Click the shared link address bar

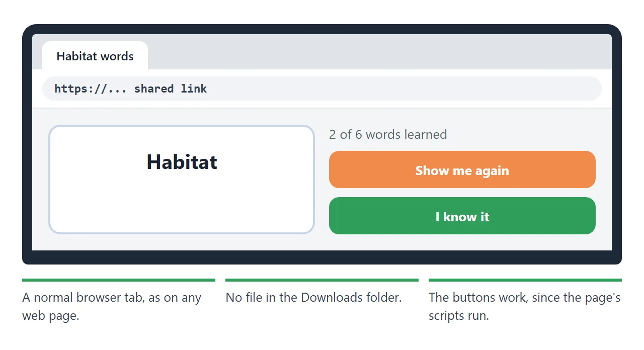pyautogui.click(x=322, y=89)
